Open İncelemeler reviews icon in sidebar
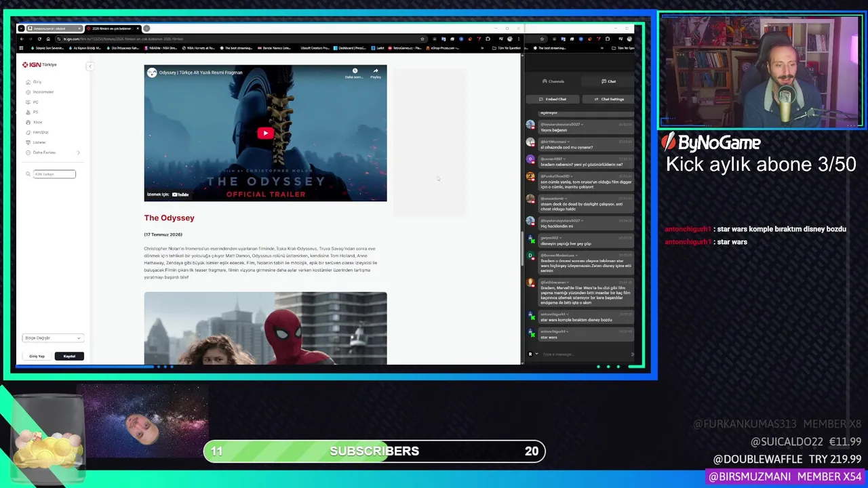This screenshot has height=488, width=868. [x=28, y=92]
